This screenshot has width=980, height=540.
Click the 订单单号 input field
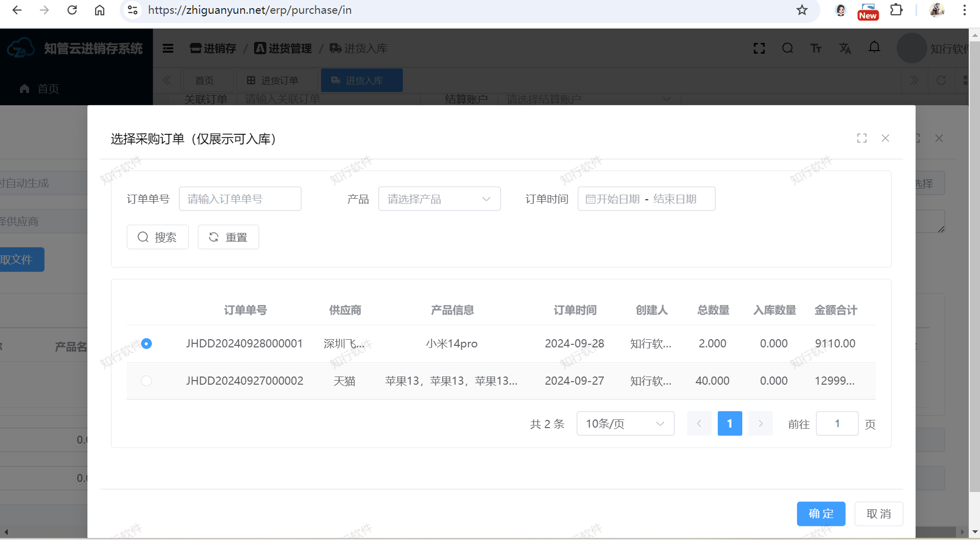(240, 199)
